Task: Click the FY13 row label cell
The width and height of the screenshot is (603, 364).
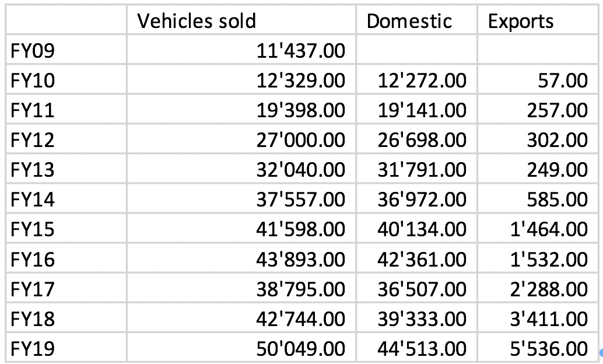Action: (66, 170)
